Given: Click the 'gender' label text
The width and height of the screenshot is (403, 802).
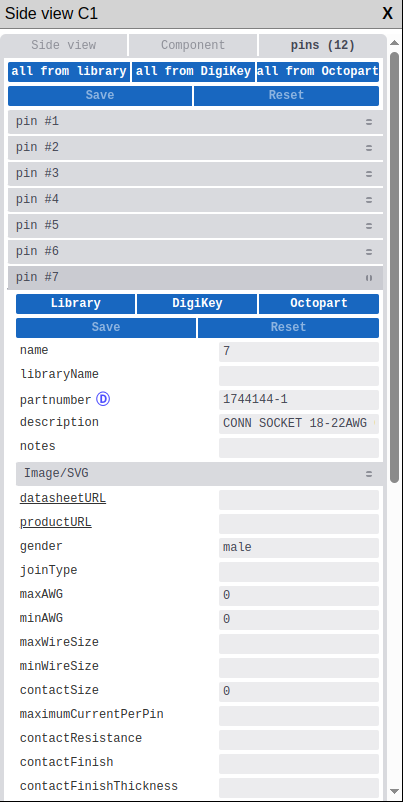Looking at the screenshot, I should click(x=41, y=546).
